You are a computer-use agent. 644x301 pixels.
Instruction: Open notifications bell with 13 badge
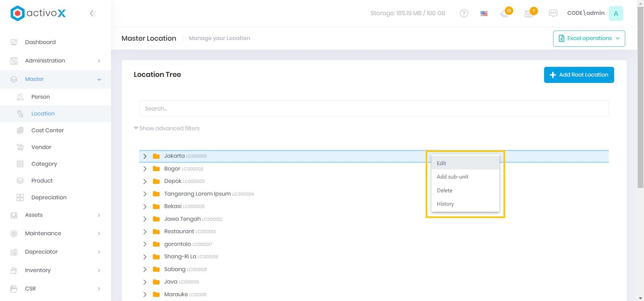point(504,14)
